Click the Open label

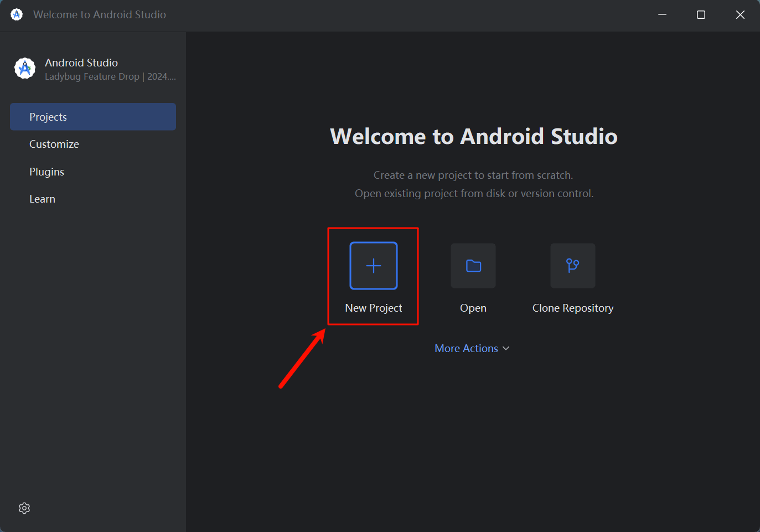(x=473, y=308)
